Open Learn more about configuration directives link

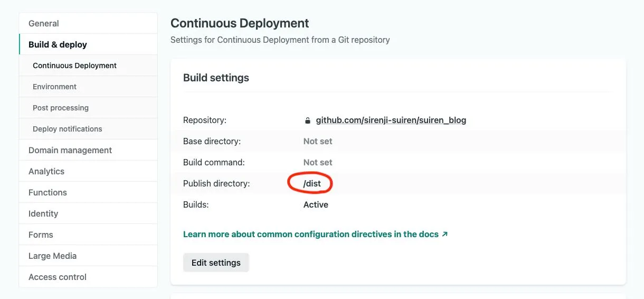click(x=310, y=234)
